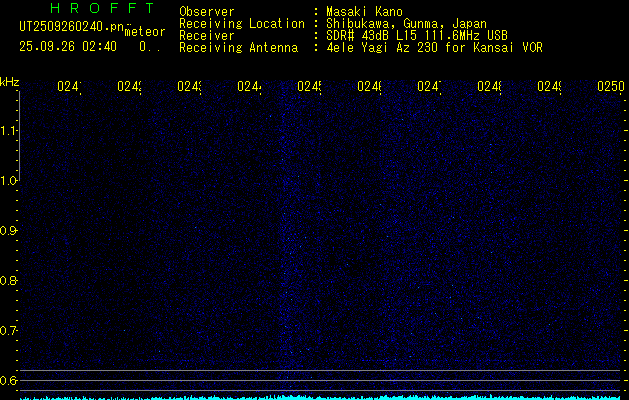Click the 0.9 kHz frequency label
This screenshot has width=629, height=400.
pyautogui.click(x=8, y=230)
